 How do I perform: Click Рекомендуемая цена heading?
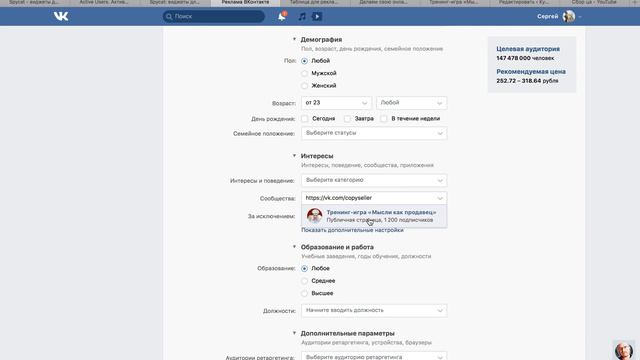point(531,71)
